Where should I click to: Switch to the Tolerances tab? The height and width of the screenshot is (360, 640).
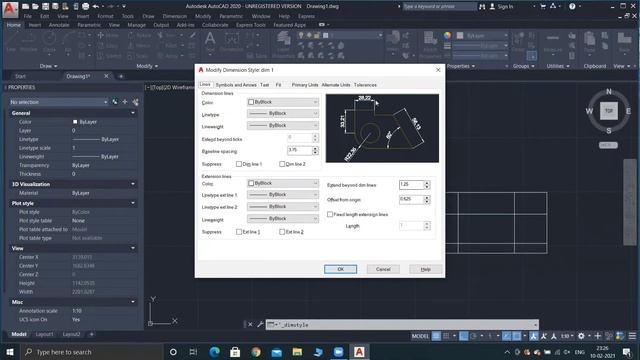[365, 85]
